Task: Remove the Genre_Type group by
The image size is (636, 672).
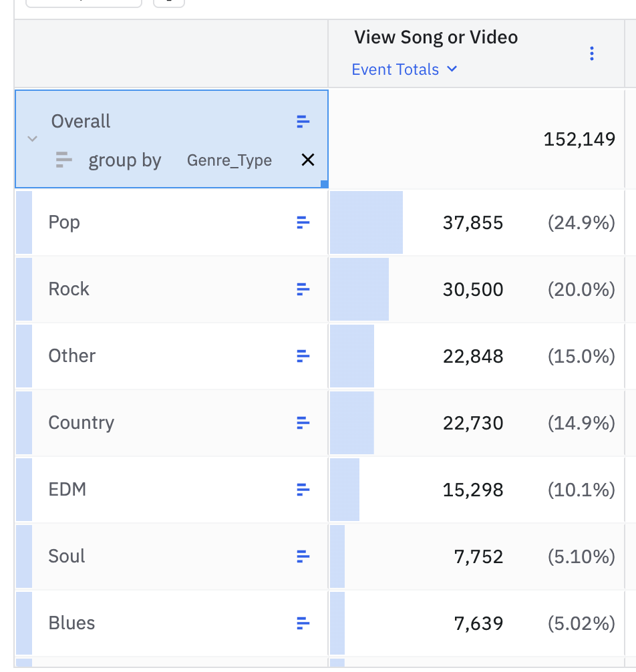Action: [x=307, y=160]
